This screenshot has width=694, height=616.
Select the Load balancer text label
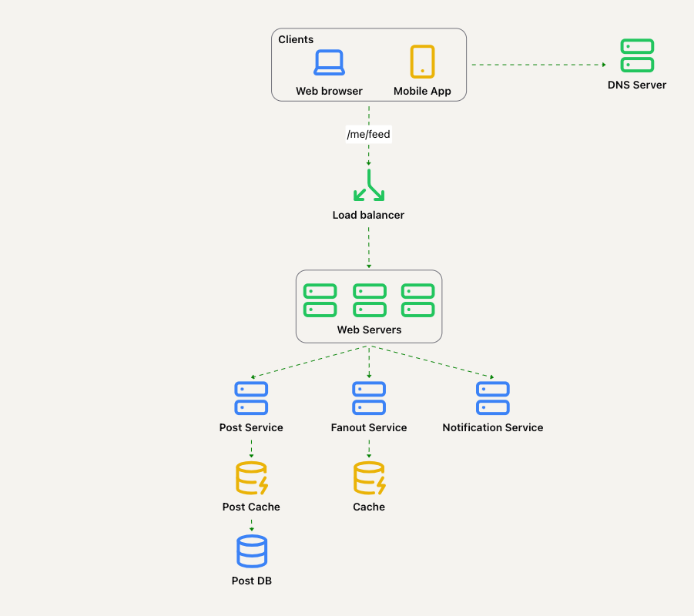[x=368, y=215]
